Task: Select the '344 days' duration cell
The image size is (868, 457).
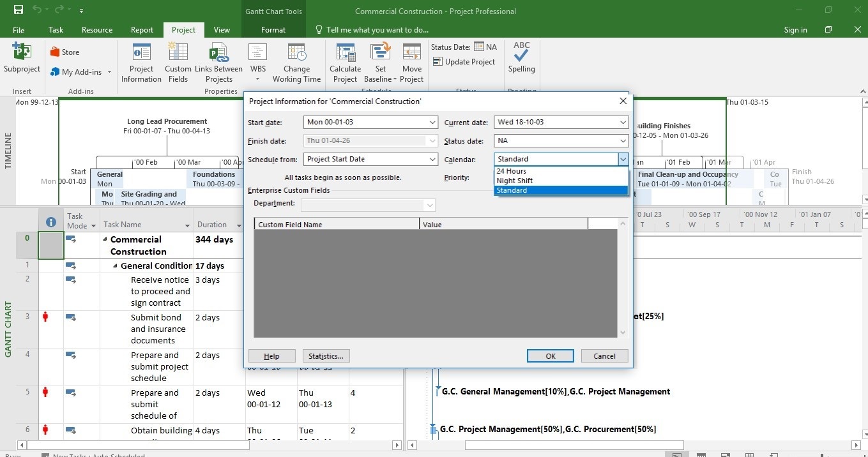Action: (x=220, y=245)
